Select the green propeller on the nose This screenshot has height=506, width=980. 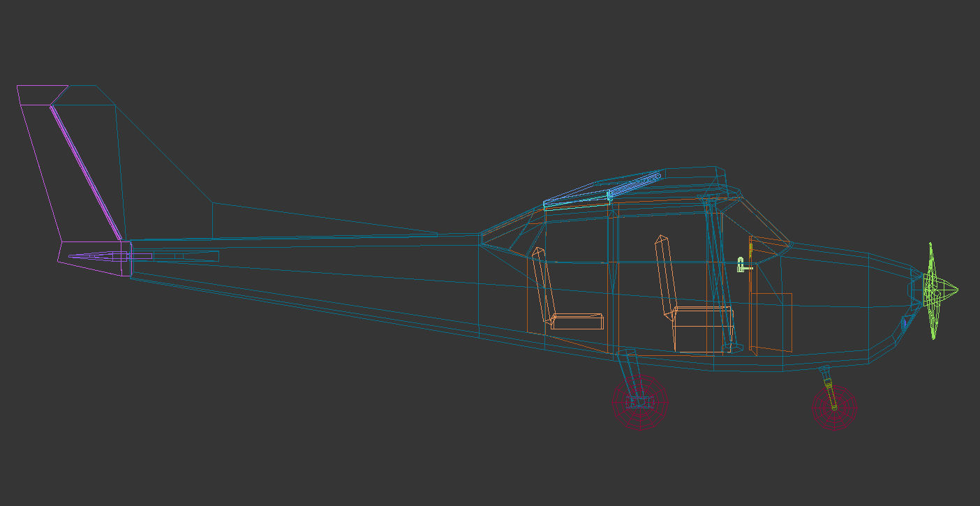[x=940, y=290]
